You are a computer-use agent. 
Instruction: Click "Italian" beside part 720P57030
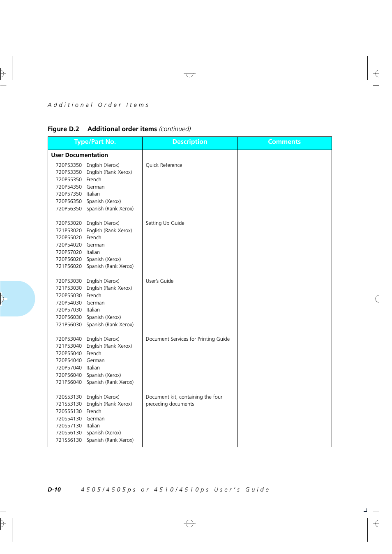[x=93, y=310]
